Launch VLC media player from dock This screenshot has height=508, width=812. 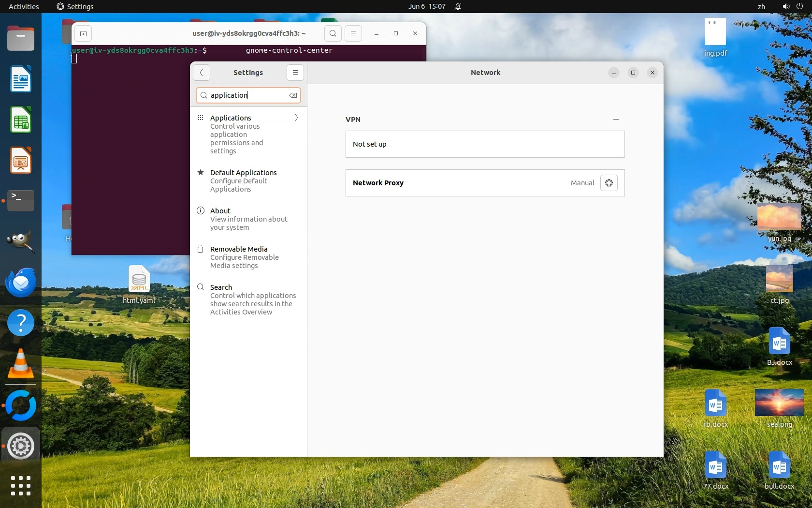(x=21, y=364)
